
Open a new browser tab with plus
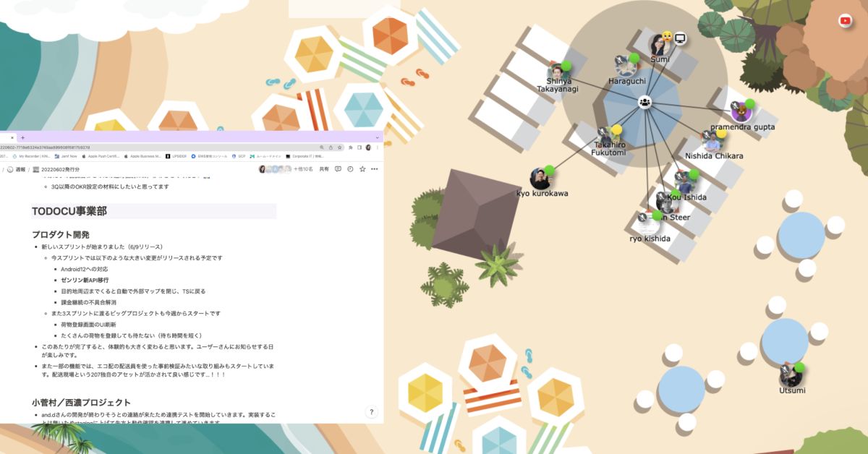[x=22, y=137]
